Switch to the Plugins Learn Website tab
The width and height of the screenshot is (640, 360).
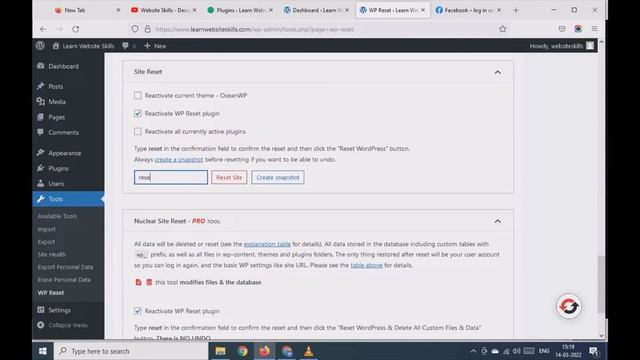tap(239, 10)
